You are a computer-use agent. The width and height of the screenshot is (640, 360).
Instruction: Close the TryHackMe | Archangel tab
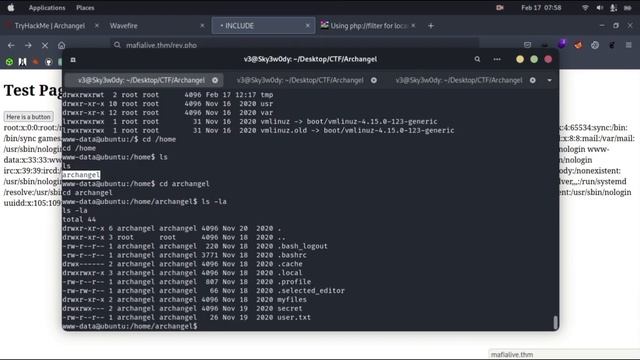[x=97, y=26]
